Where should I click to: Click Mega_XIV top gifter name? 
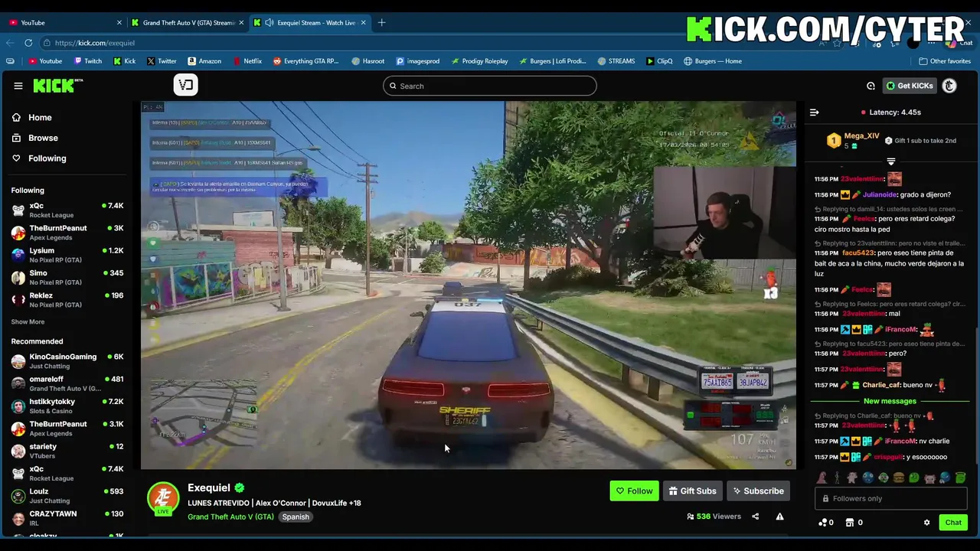[x=861, y=136]
